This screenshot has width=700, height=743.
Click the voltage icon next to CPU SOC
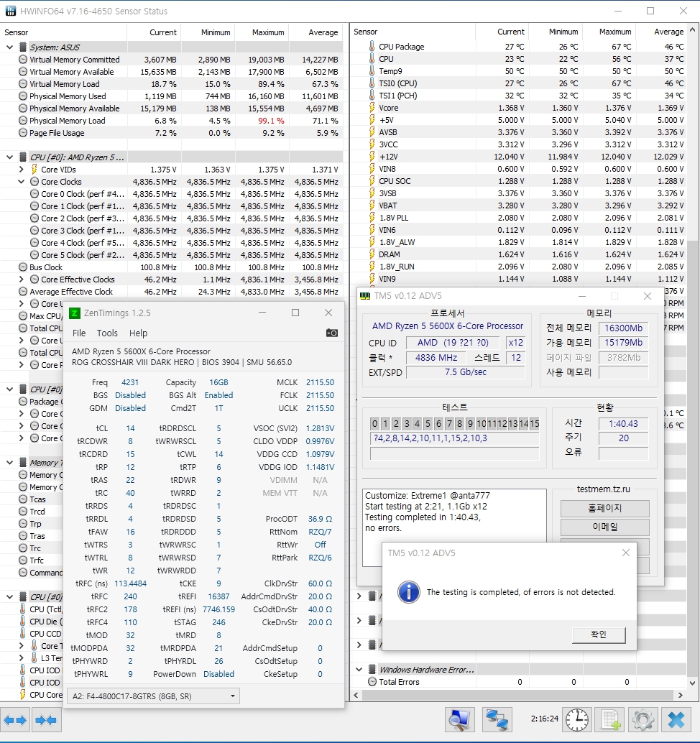(x=372, y=181)
